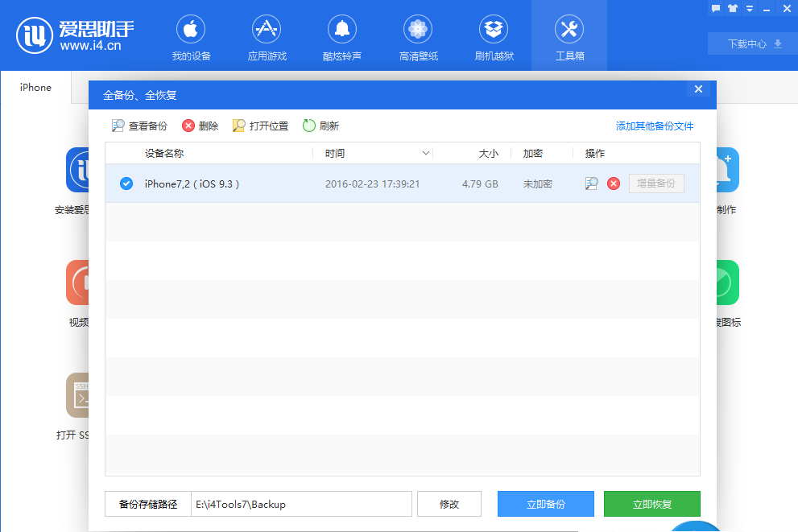The width and height of the screenshot is (798, 532).
Task: Click 查看备份 view backup toolbar item
Action: click(x=139, y=126)
